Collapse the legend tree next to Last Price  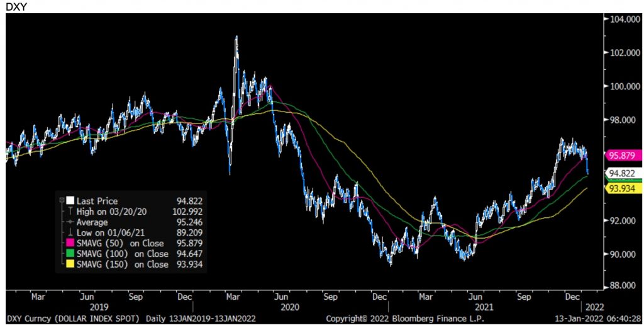pyautogui.click(x=62, y=201)
